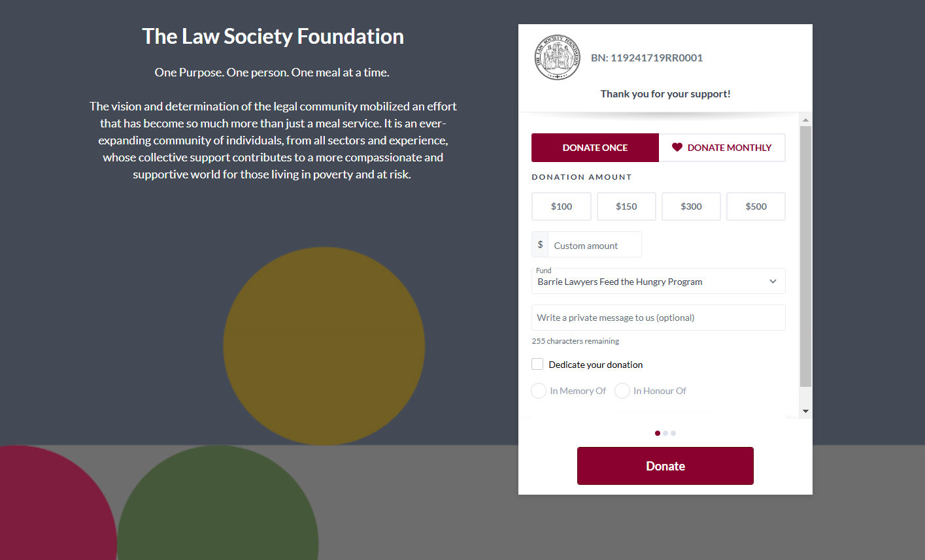Click the Law Society Foundation seal logo

tap(557, 58)
